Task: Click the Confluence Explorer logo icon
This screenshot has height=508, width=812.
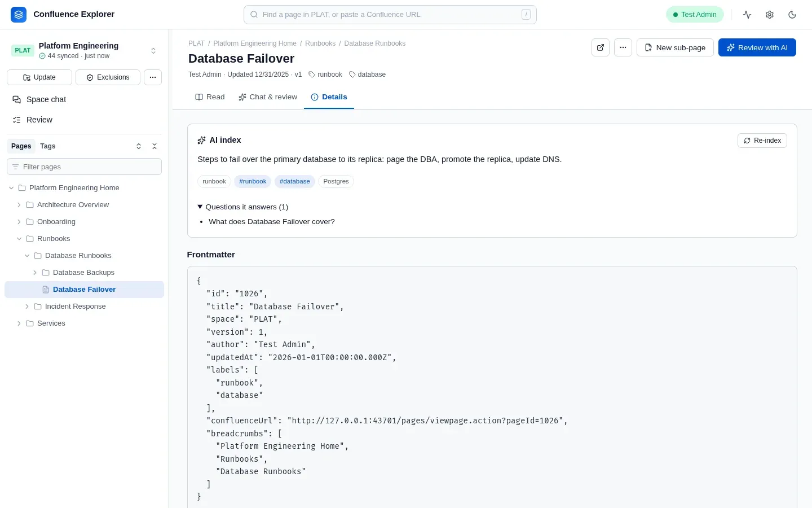Action: (x=19, y=15)
